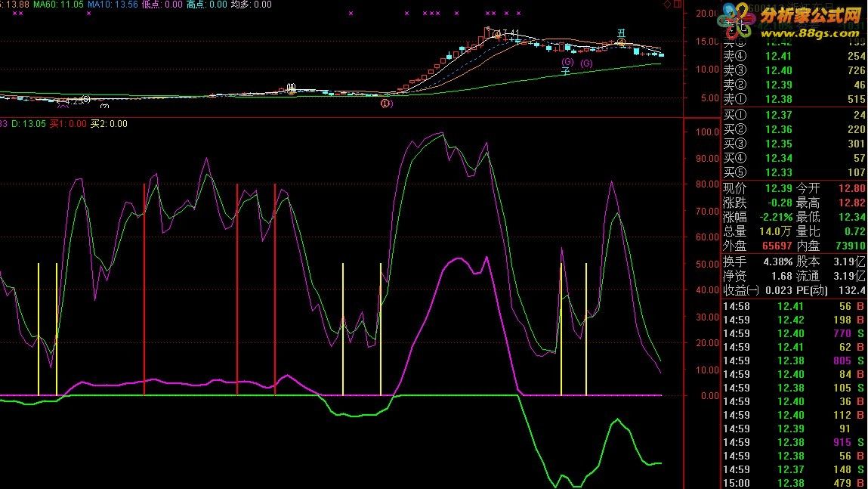868x489 pixels.
Task: Click the 买① bid row at 12.37
Action: [x=795, y=115]
